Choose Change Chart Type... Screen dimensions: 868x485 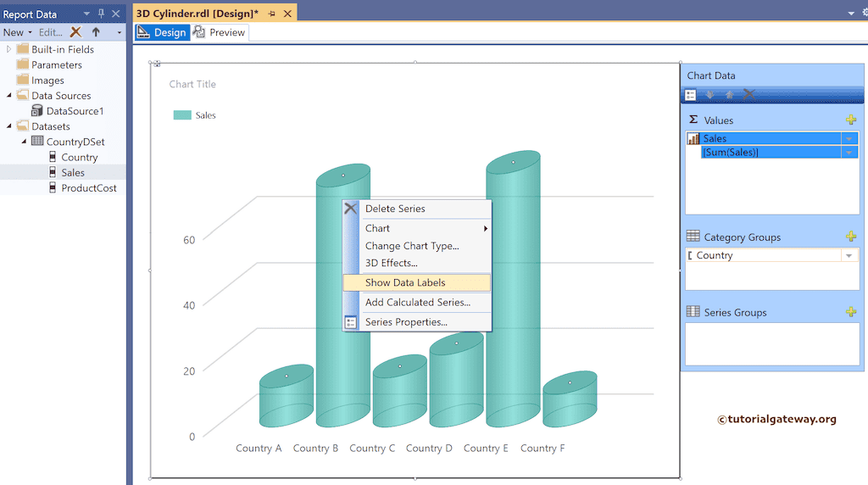[x=417, y=246]
